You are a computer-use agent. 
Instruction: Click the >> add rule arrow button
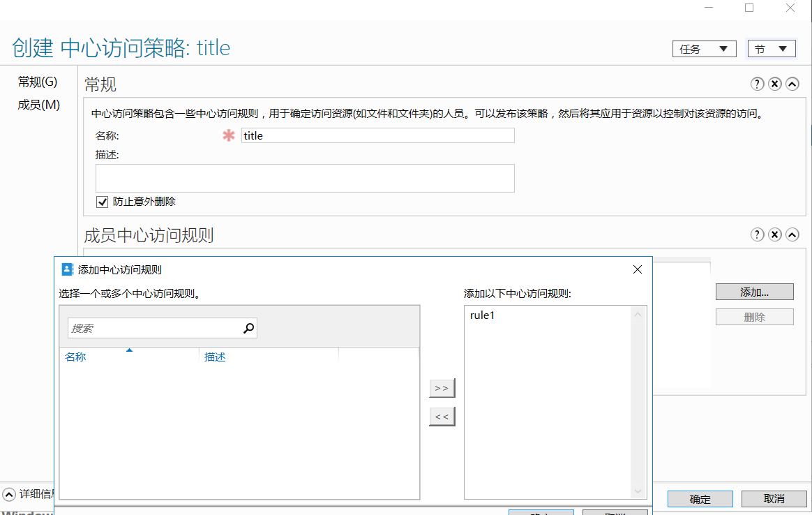442,388
